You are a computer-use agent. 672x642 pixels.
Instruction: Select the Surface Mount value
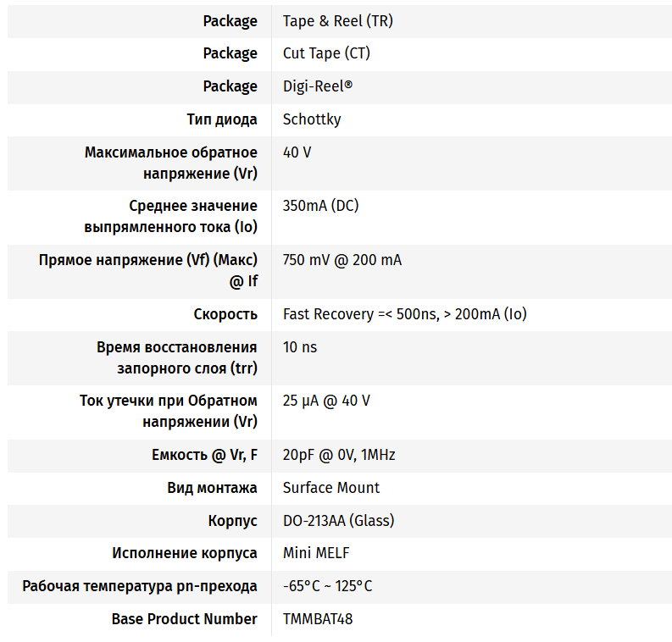point(331,488)
